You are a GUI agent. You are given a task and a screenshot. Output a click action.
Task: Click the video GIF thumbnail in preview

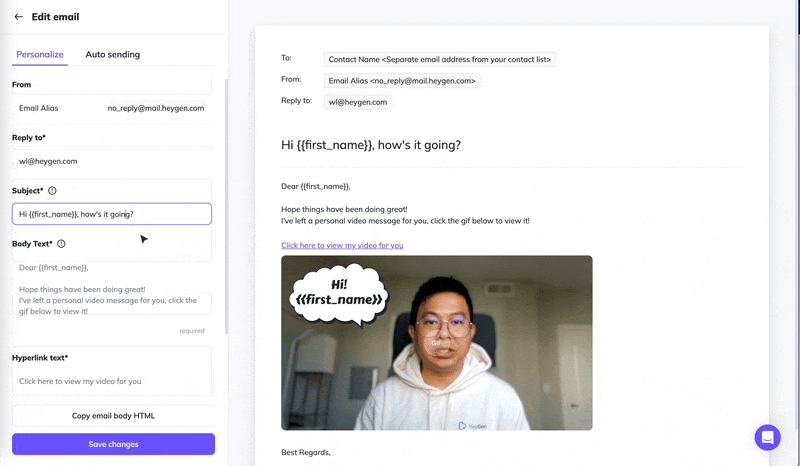pos(437,343)
